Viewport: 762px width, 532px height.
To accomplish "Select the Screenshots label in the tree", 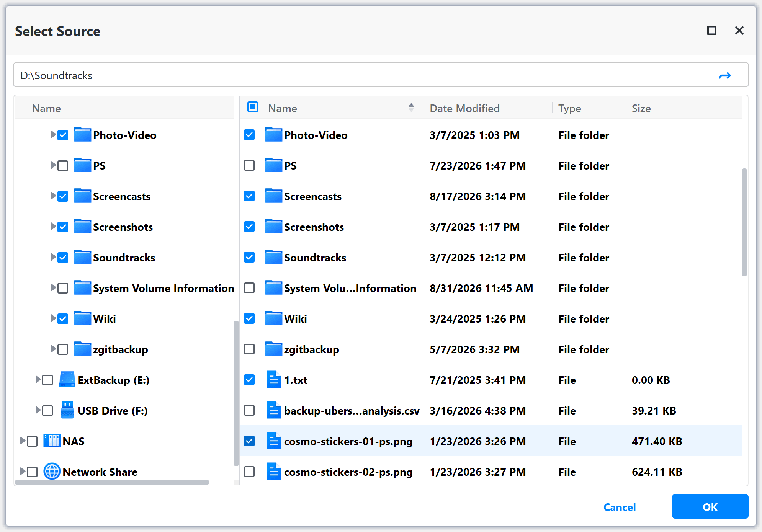I will click(x=123, y=227).
